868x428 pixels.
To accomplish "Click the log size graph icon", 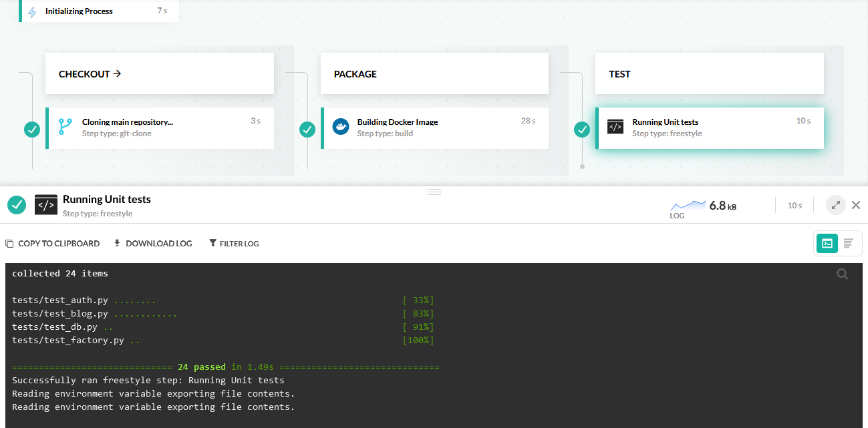I will point(688,205).
